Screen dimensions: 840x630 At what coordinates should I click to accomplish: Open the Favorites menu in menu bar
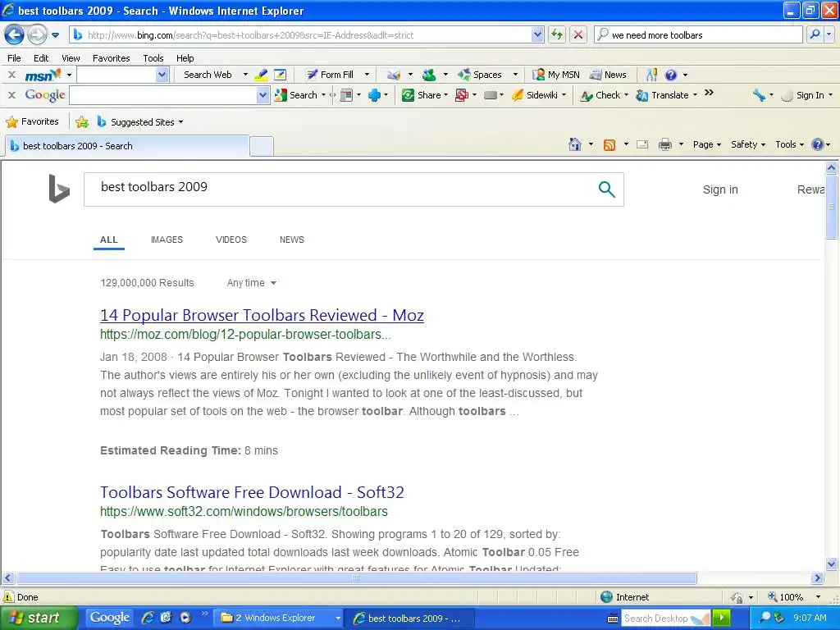[x=111, y=58]
